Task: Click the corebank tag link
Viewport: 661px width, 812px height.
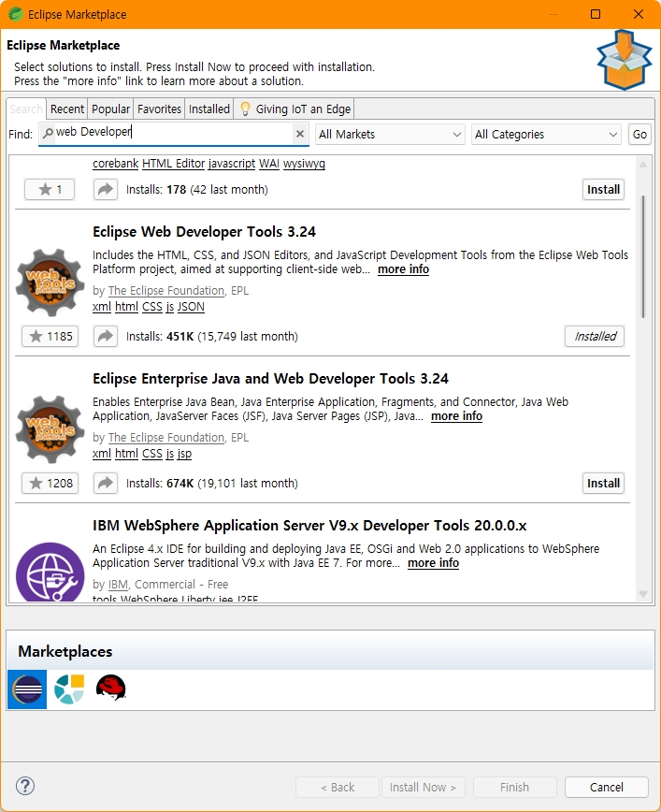Action: (x=115, y=164)
